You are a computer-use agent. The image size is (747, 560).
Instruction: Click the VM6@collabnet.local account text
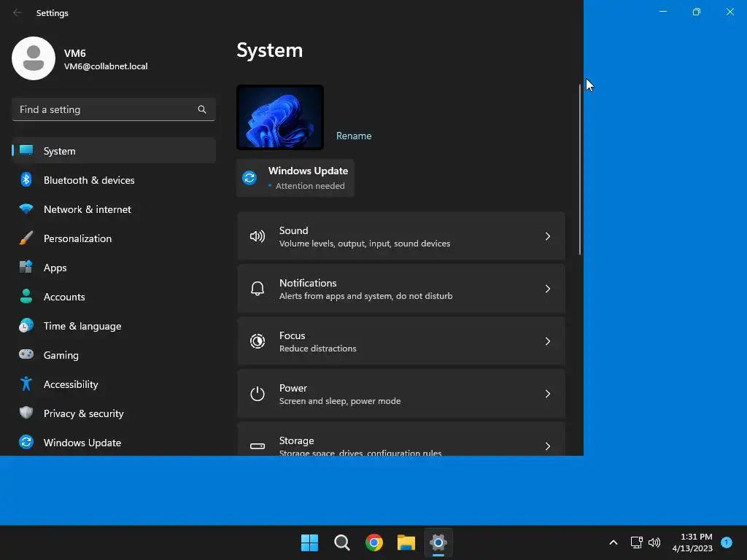106,66
